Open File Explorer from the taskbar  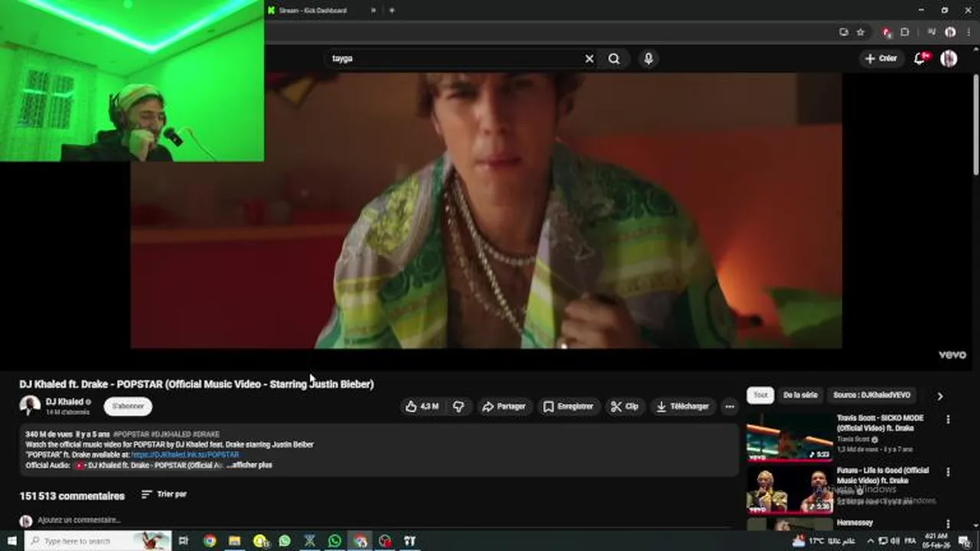(x=234, y=541)
